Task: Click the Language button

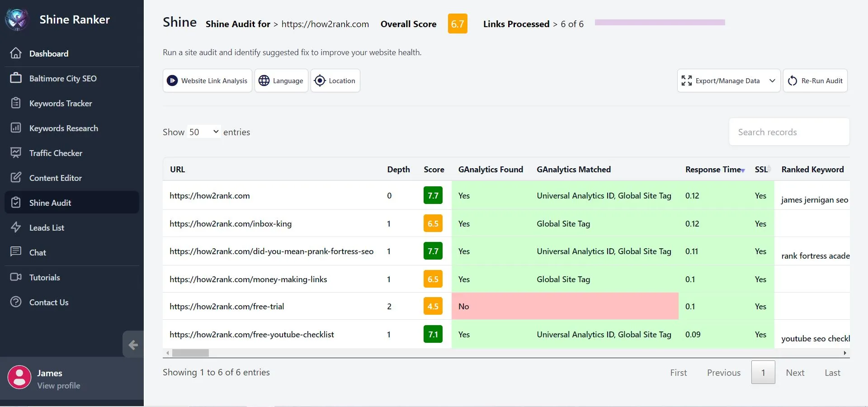Action: pos(281,80)
